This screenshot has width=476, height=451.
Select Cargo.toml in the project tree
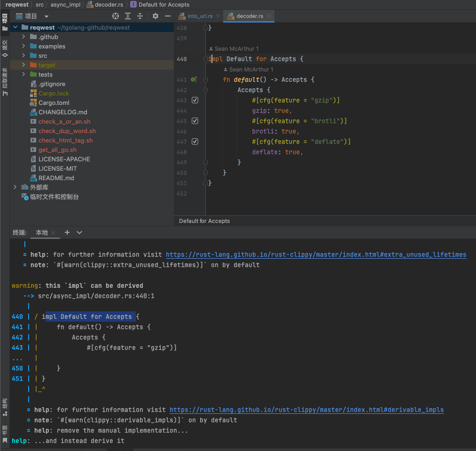tap(54, 103)
